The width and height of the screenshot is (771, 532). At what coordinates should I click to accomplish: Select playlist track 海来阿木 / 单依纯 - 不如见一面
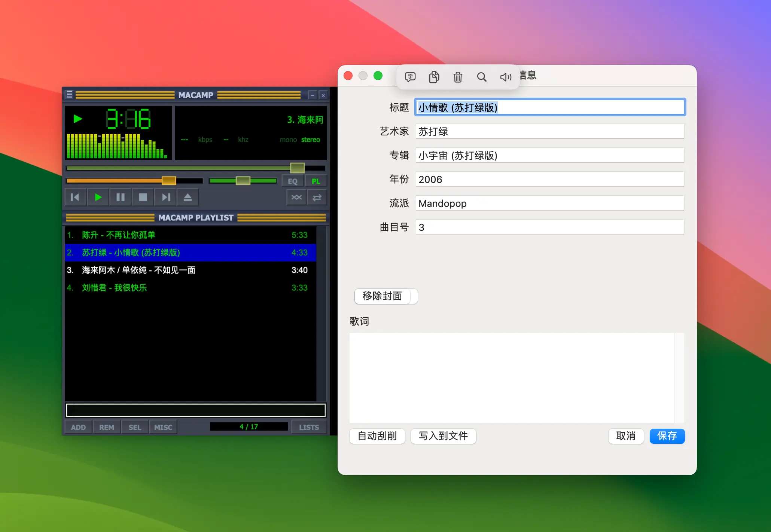click(191, 270)
